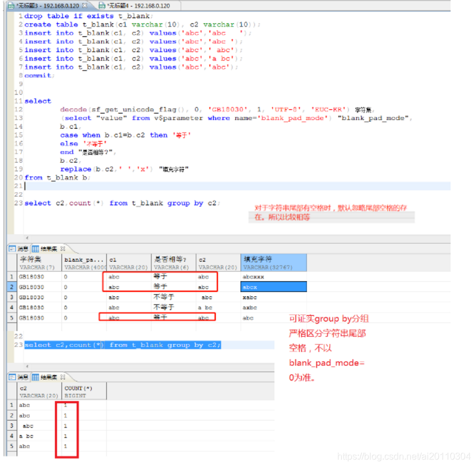Screen dimensions: 476x467
Task: Click the highlighted 'select c2,count(*)' statement in lower editor
Action: click(x=122, y=345)
